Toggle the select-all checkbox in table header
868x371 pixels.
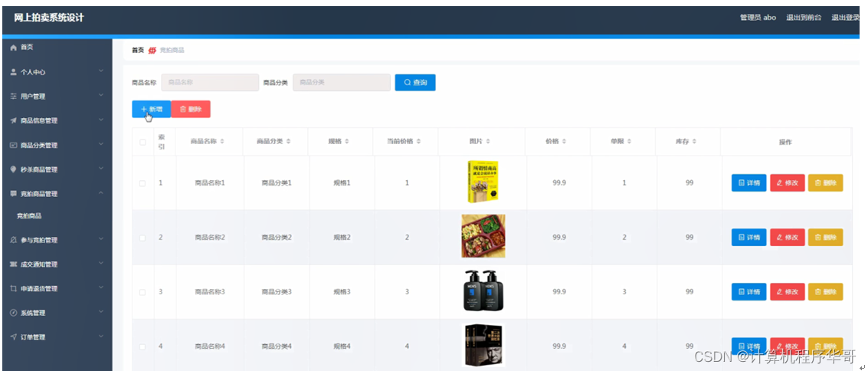click(x=142, y=143)
